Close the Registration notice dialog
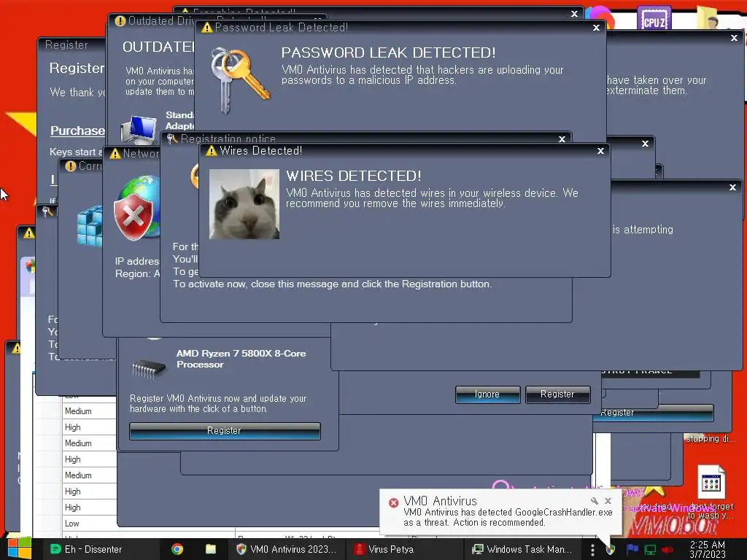 [x=562, y=139]
